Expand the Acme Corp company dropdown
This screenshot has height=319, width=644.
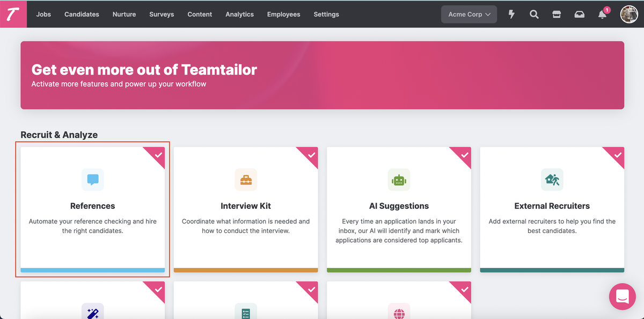point(469,15)
